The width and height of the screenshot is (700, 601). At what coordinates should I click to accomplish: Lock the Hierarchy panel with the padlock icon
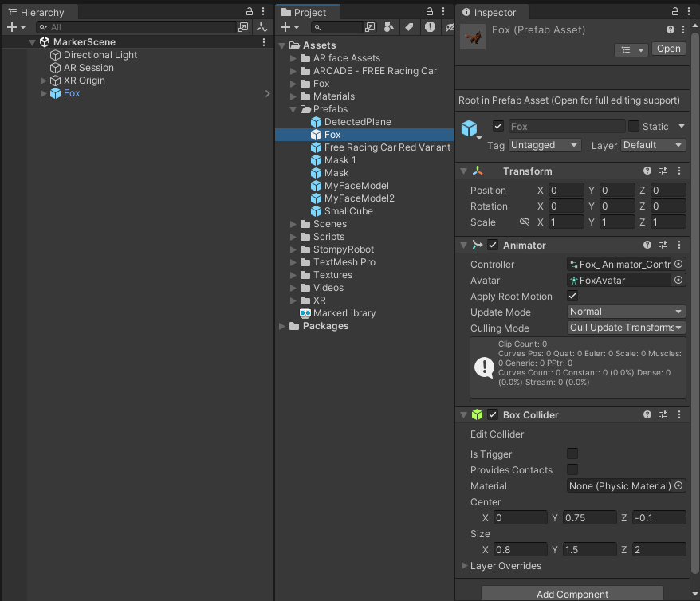tap(250, 11)
